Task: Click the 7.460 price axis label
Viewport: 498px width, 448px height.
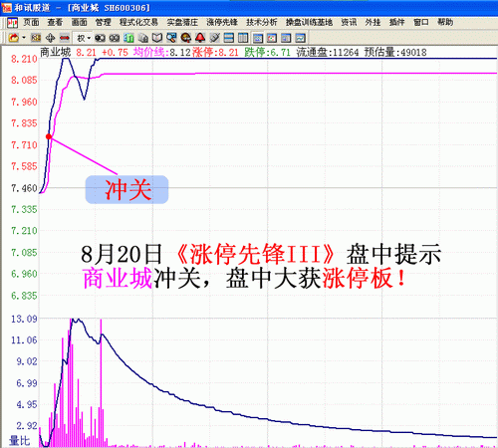Action: (x=24, y=188)
